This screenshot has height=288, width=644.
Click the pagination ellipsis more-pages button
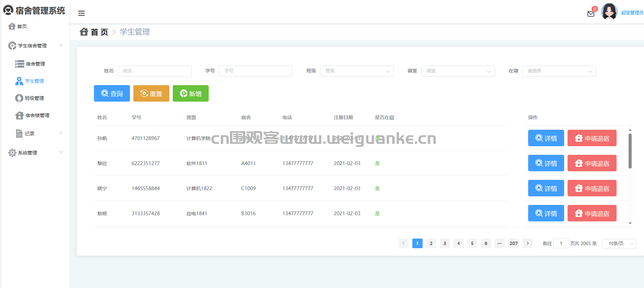pyautogui.click(x=500, y=243)
